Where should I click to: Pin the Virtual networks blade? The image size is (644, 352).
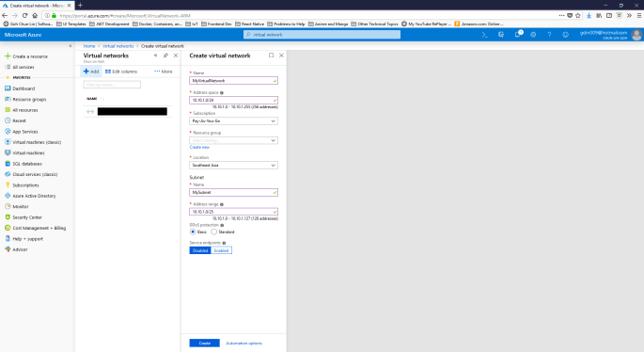click(165, 56)
